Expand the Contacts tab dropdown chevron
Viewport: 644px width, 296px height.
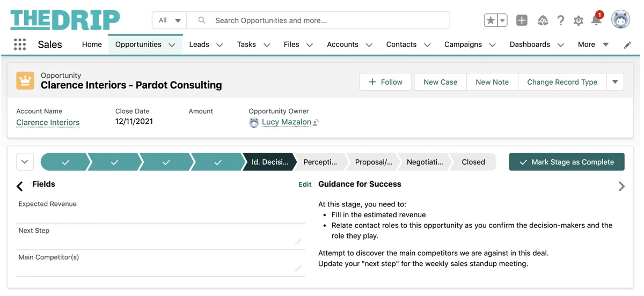point(427,45)
